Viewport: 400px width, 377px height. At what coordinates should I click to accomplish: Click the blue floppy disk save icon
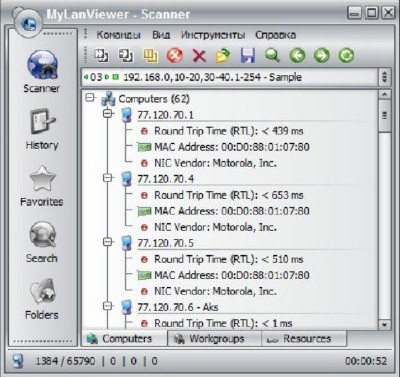point(248,55)
